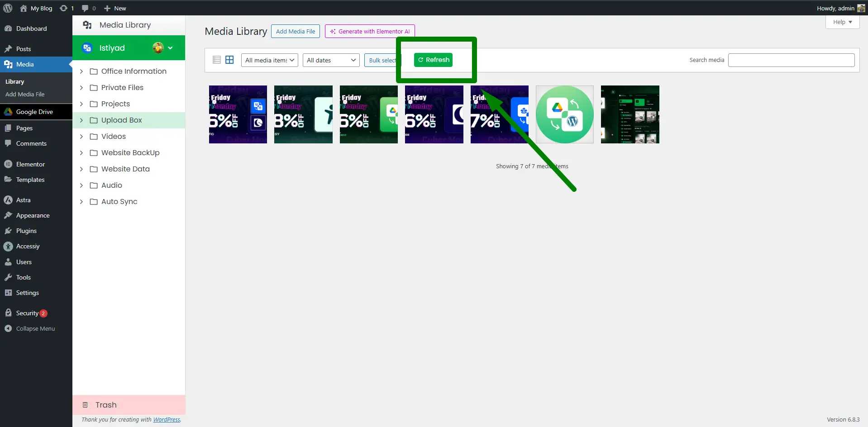Click the Security shield icon in sidebar
The height and width of the screenshot is (427, 868).
coord(9,313)
